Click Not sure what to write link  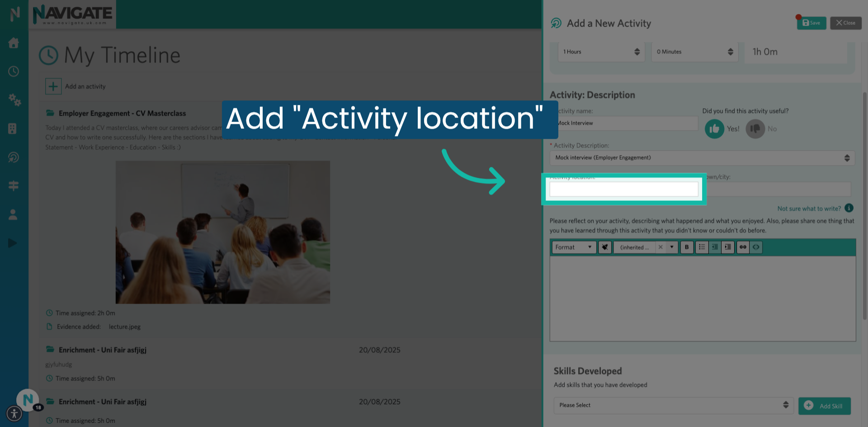pyautogui.click(x=809, y=209)
